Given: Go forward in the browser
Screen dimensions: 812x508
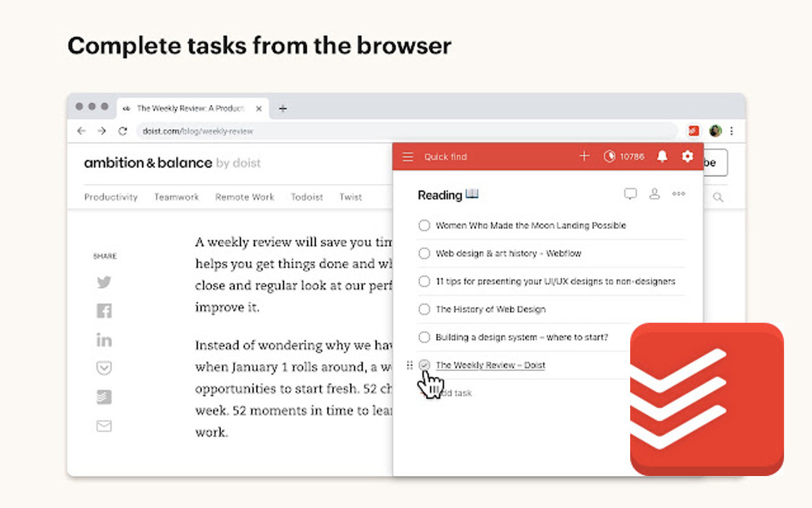Looking at the screenshot, I should coord(101,131).
